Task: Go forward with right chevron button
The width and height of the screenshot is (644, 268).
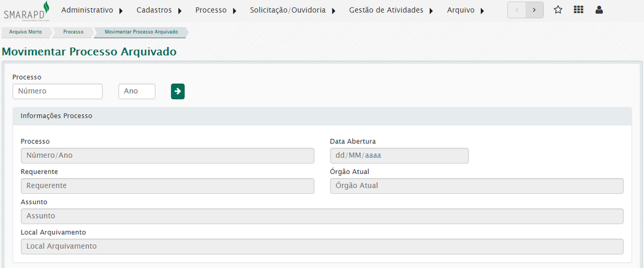Action: [535, 10]
